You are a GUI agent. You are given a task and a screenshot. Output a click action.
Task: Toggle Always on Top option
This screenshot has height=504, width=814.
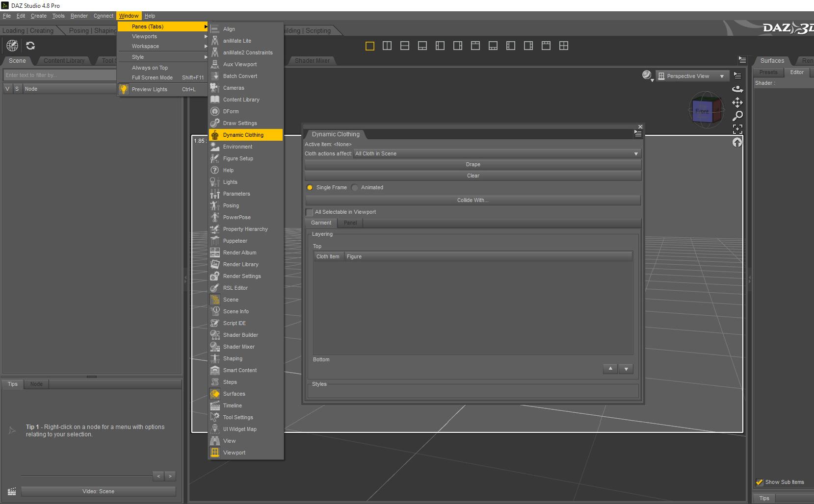point(162,68)
